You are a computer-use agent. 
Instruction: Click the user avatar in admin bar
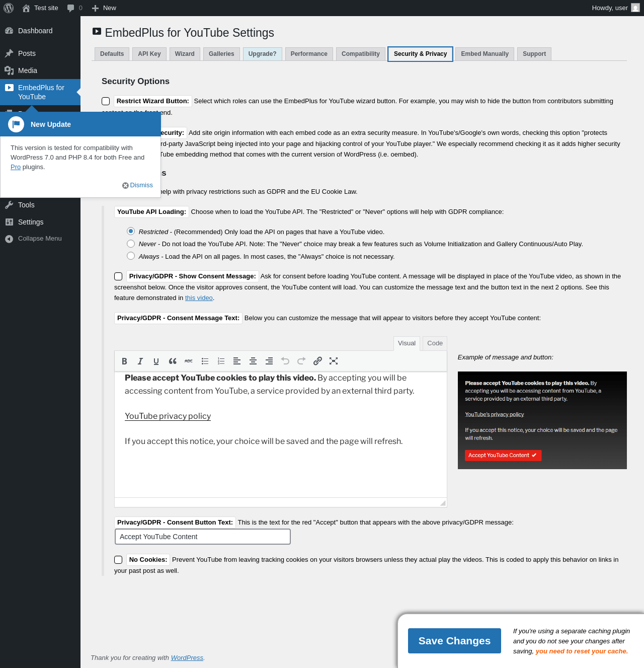[635, 8]
